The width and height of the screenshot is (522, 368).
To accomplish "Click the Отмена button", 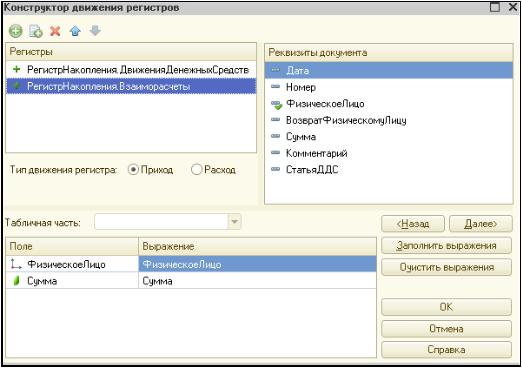I will (446, 329).
